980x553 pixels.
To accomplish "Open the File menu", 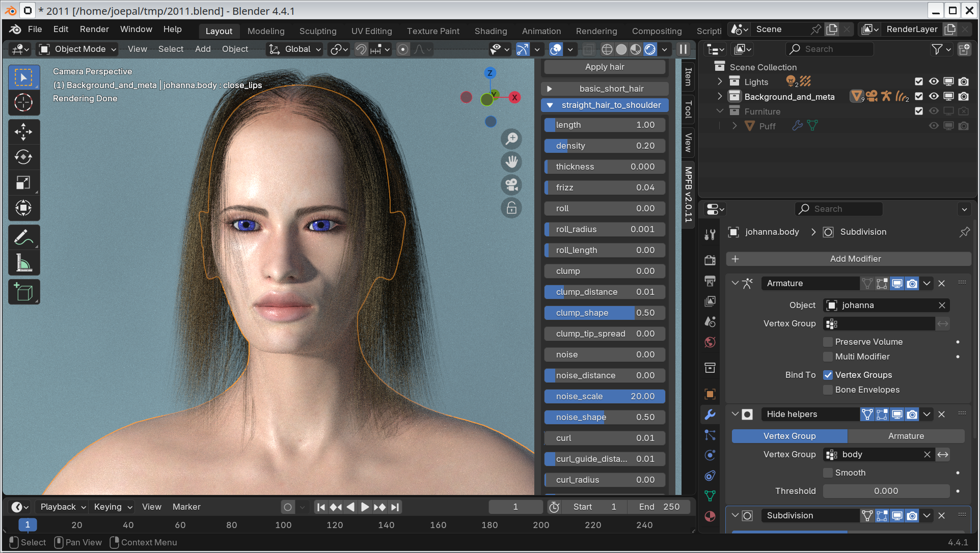I will tap(35, 30).
